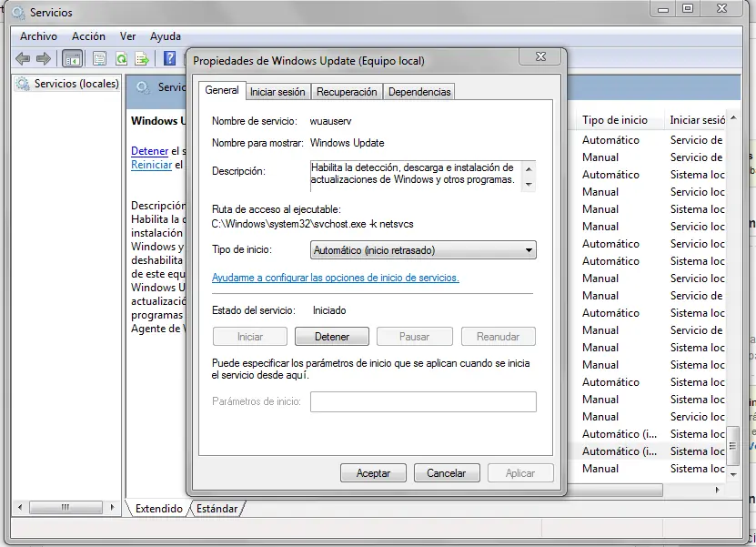Click services list scroll down arrow
Screen dimensions: 756x547
[x=733, y=475]
